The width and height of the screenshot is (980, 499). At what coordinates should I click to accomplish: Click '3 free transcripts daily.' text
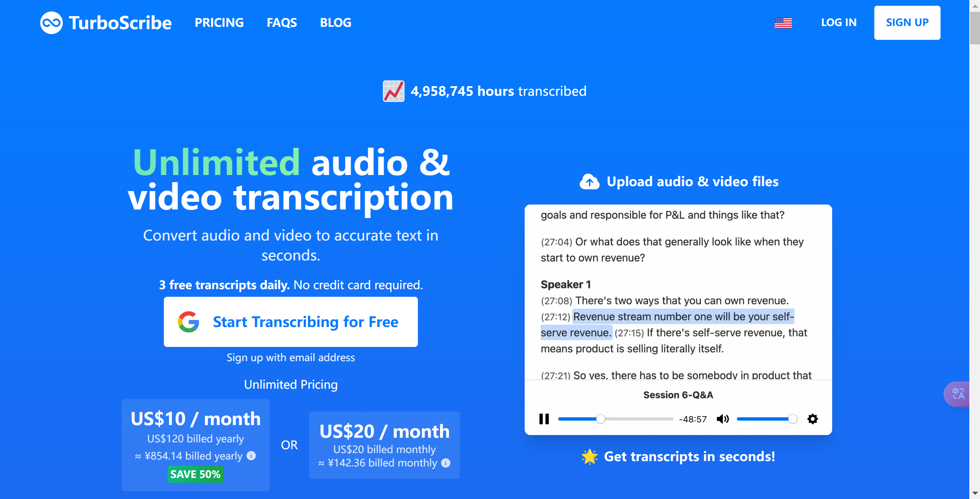coord(224,285)
